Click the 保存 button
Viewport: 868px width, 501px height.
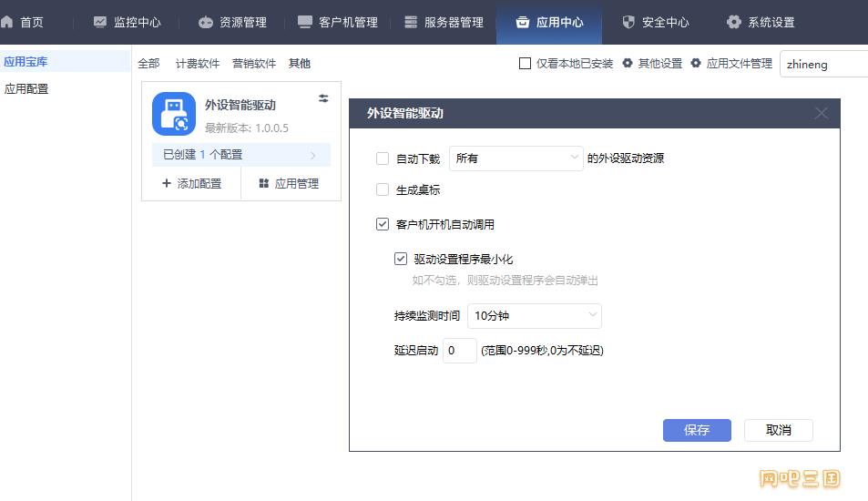pos(697,430)
